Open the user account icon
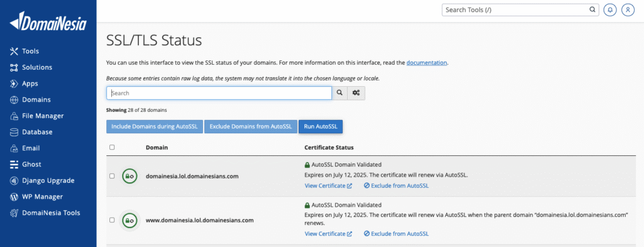 [x=628, y=10]
